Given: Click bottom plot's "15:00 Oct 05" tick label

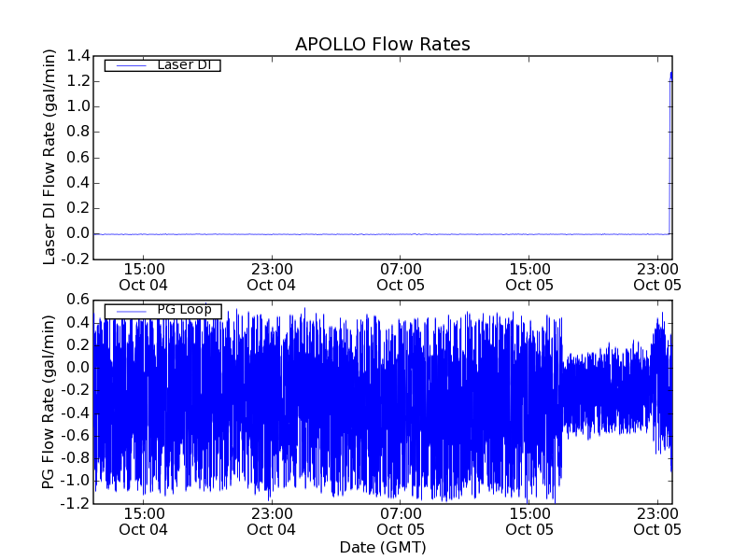Looking at the screenshot, I should click(x=529, y=521).
